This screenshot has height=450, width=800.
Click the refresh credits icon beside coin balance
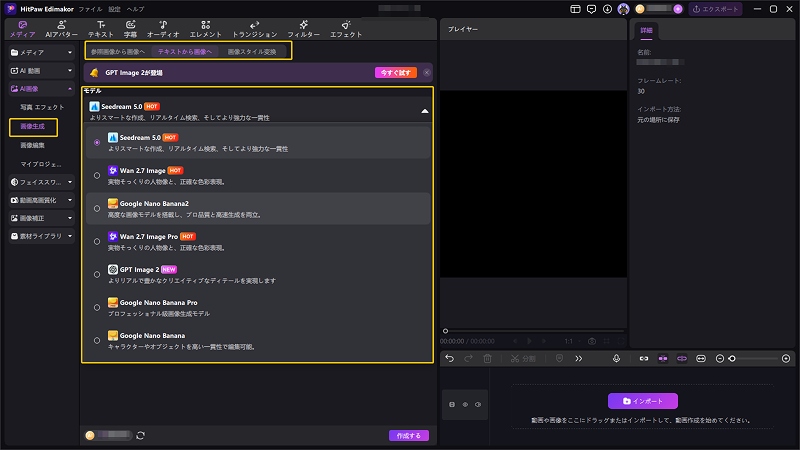(140, 435)
